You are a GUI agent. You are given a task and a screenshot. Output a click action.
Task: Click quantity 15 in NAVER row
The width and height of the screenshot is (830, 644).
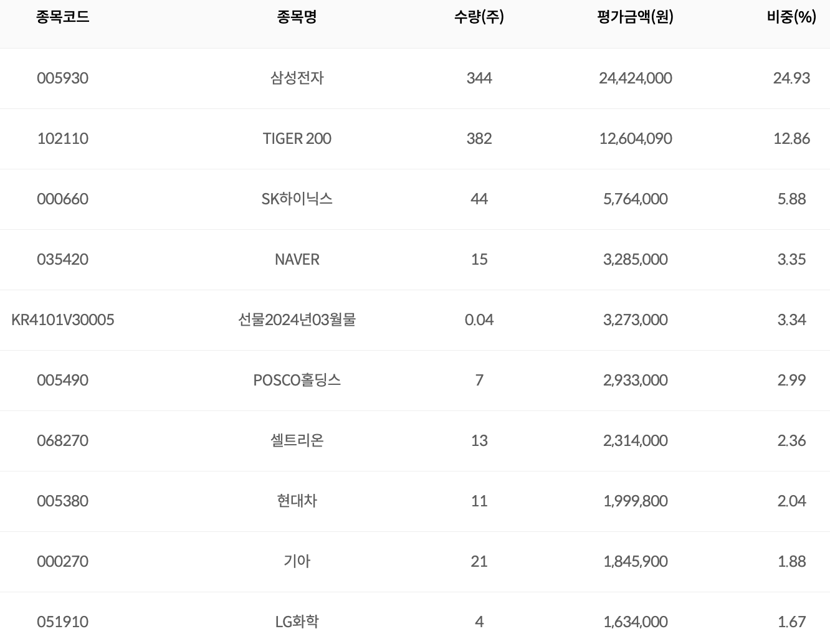(x=479, y=259)
